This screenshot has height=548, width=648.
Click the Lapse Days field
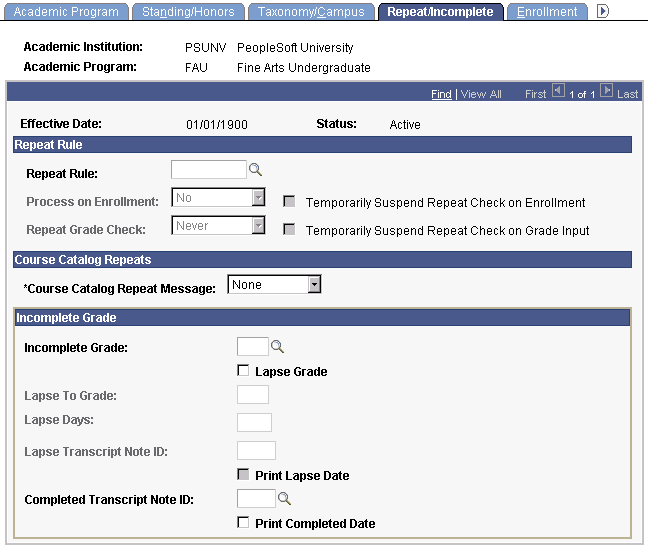pyautogui.click(x=254, y=422)
